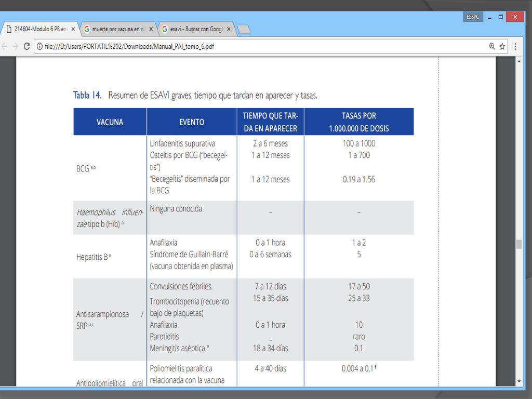The width and height of the screenshot is (532, 399).
Task: Click the '0.19 a 1.56' rate
Action: click(359, 179)
